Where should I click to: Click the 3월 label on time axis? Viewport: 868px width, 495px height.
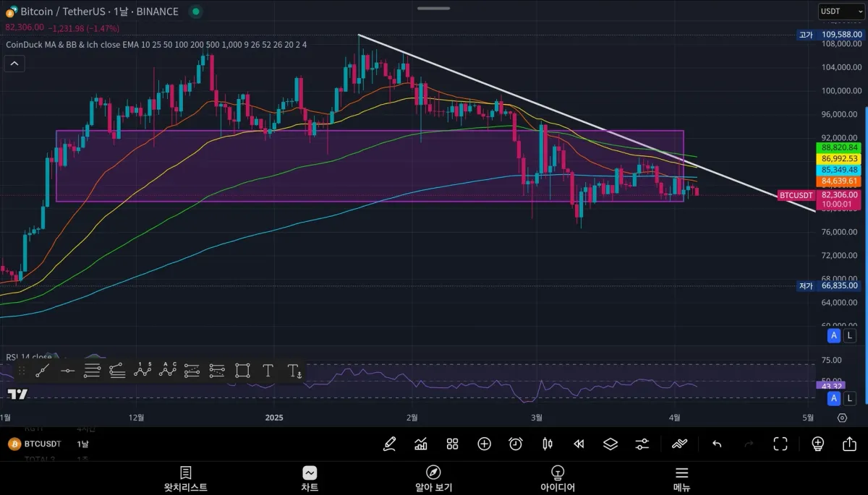click(x=537, y=418)
